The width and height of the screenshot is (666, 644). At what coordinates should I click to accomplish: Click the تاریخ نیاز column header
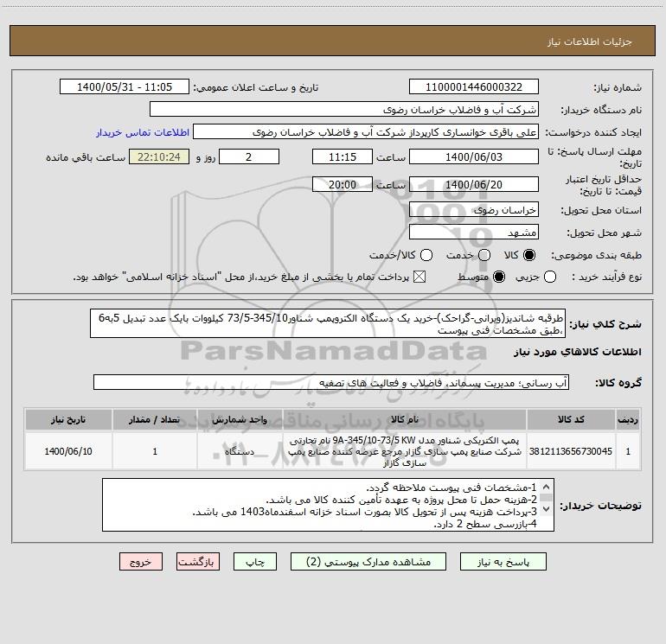tap(68, 419)
